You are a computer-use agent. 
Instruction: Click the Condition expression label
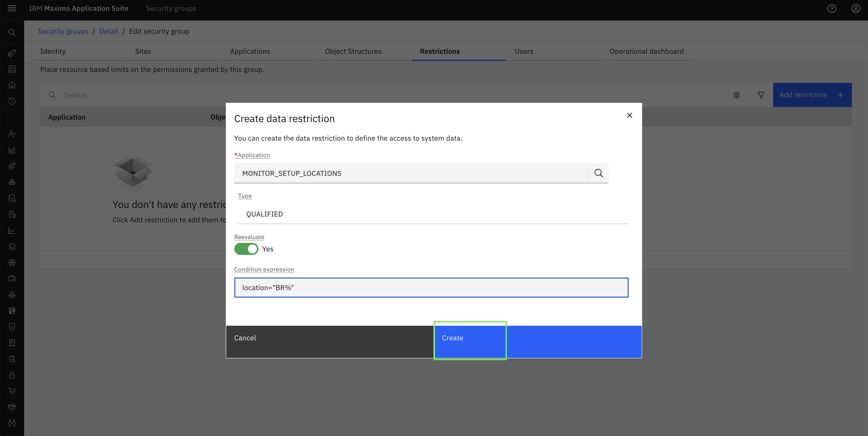click(264, 269)
